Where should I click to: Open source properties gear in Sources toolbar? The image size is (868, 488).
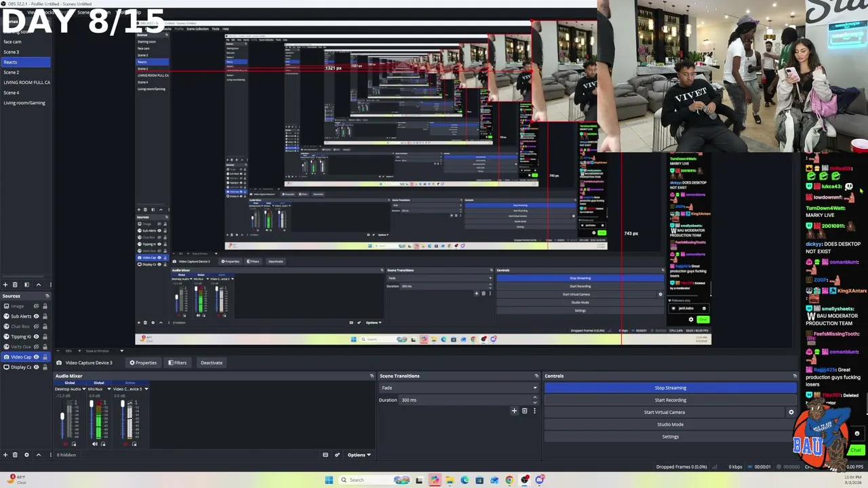click(26, 455)
